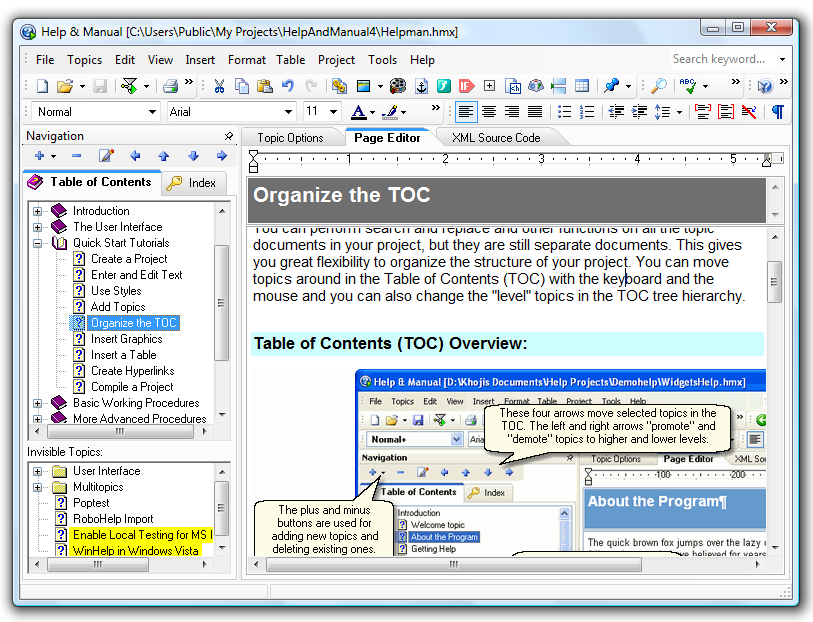Click the Search keyword input field
Viewport: 813px width, 622px height.
720,60
